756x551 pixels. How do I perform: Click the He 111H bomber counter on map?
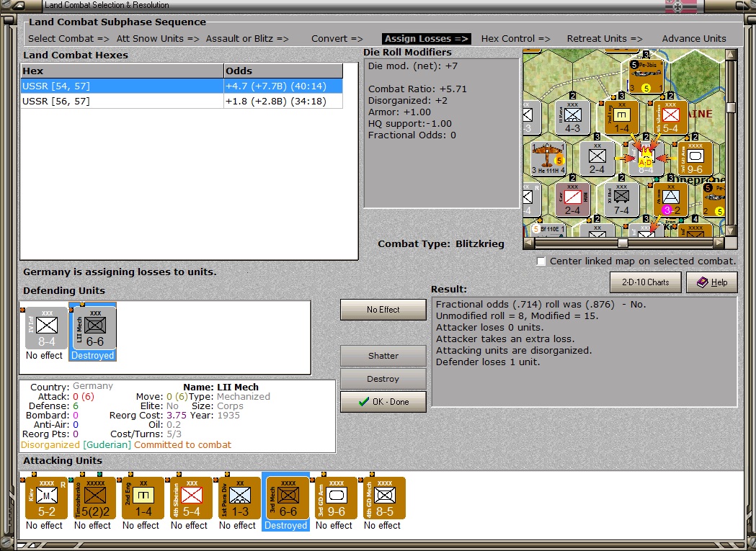point(548,158)
